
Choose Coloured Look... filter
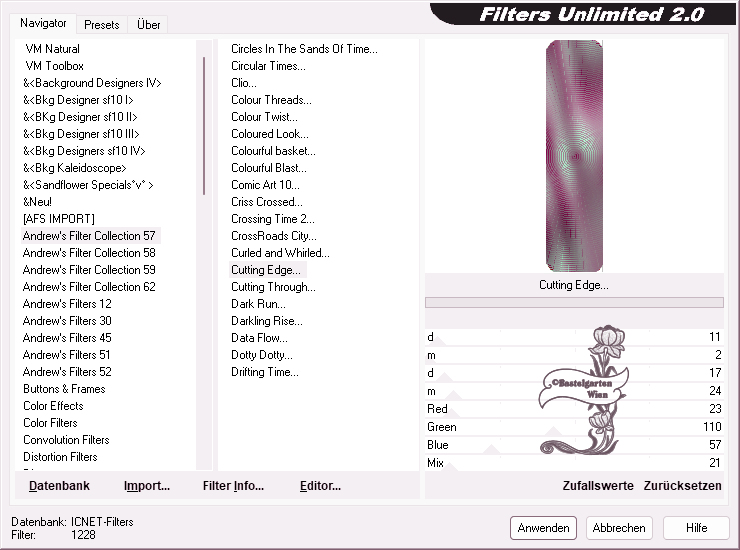tap(270, 134)
